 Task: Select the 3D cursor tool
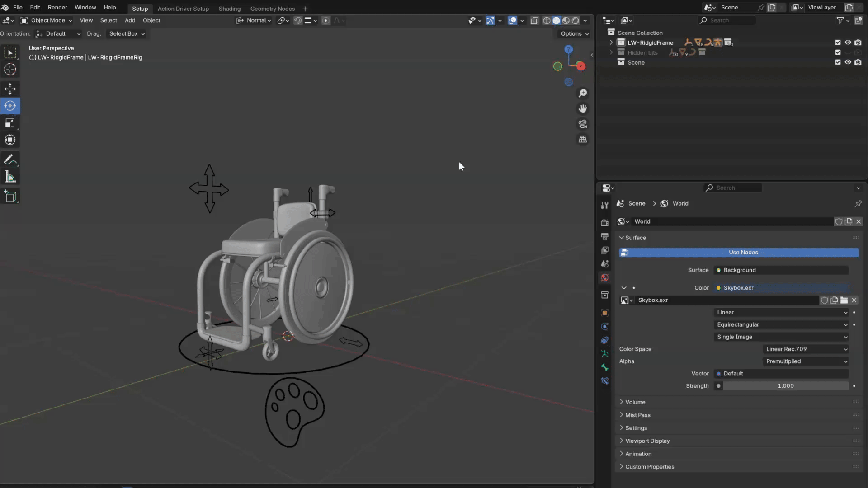pyautogui.click(x=10, y=70)
